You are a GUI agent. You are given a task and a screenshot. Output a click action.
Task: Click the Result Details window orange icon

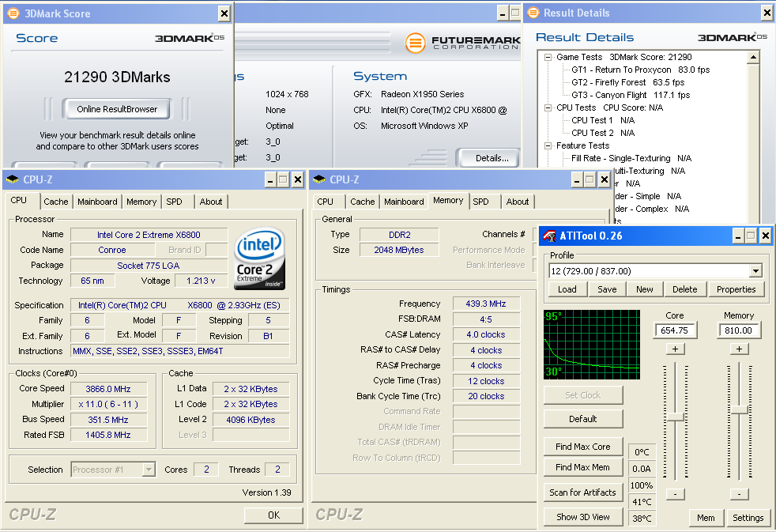pyautogui.click(x=533, y=13)
